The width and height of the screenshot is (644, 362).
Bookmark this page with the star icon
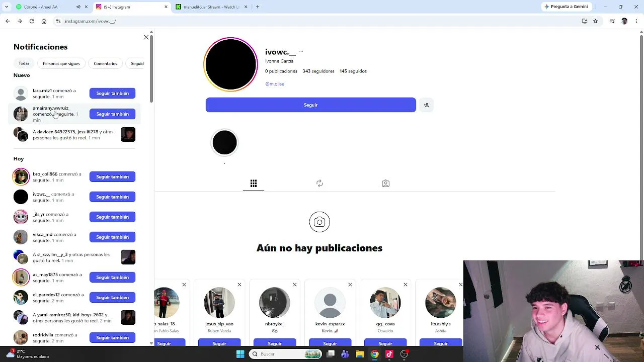pos(595,21)
